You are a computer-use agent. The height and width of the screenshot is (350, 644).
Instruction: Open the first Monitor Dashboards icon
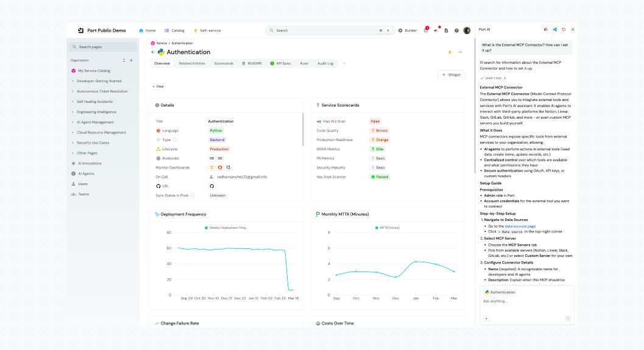coord(212,167)
